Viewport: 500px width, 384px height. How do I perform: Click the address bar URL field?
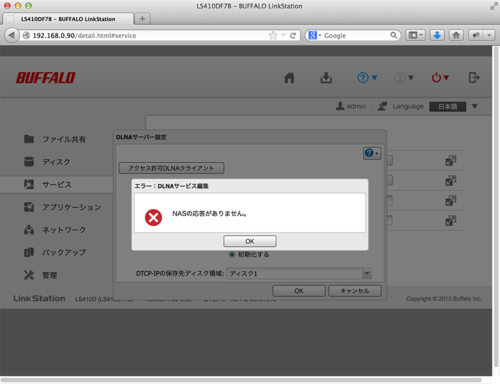click(x=150, y=35)
